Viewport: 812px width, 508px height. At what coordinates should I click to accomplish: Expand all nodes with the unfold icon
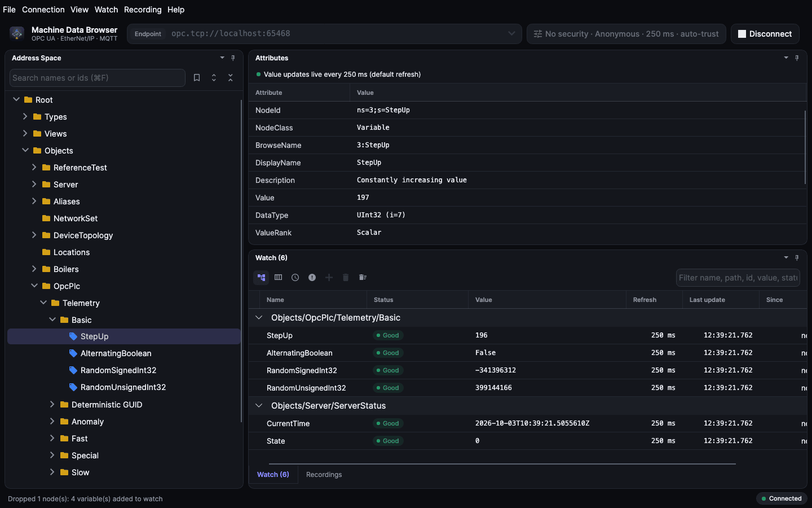(214, 78)
